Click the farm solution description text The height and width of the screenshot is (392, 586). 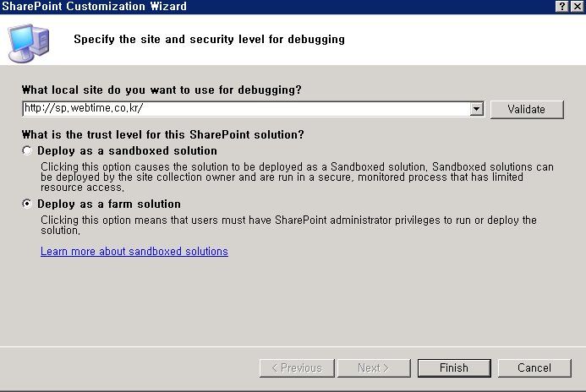(288, 225)
